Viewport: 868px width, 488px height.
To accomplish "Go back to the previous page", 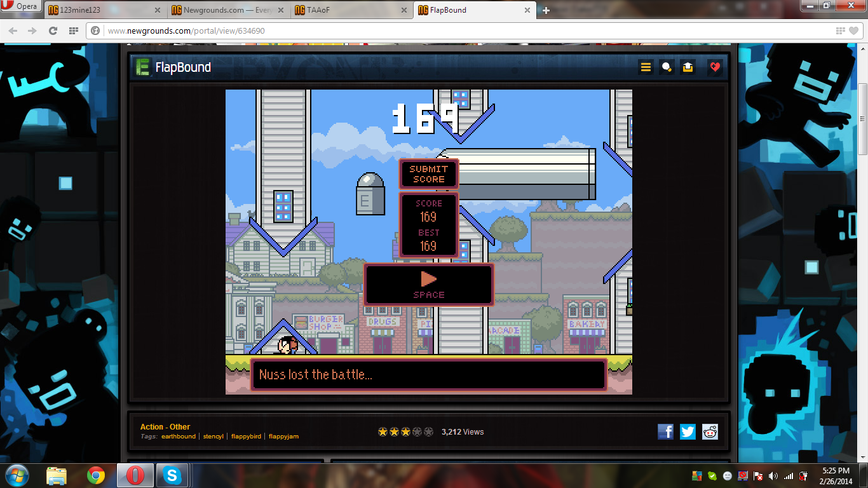I will 13,30.
